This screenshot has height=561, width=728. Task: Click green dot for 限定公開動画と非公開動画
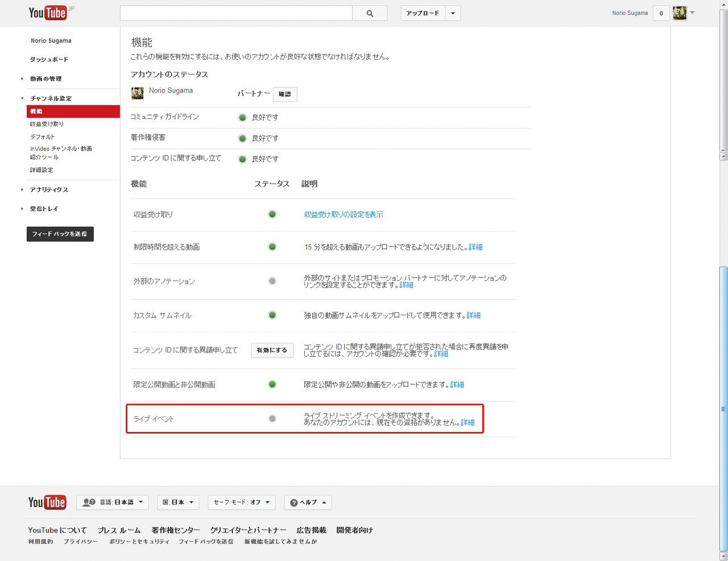coord(272,385)
